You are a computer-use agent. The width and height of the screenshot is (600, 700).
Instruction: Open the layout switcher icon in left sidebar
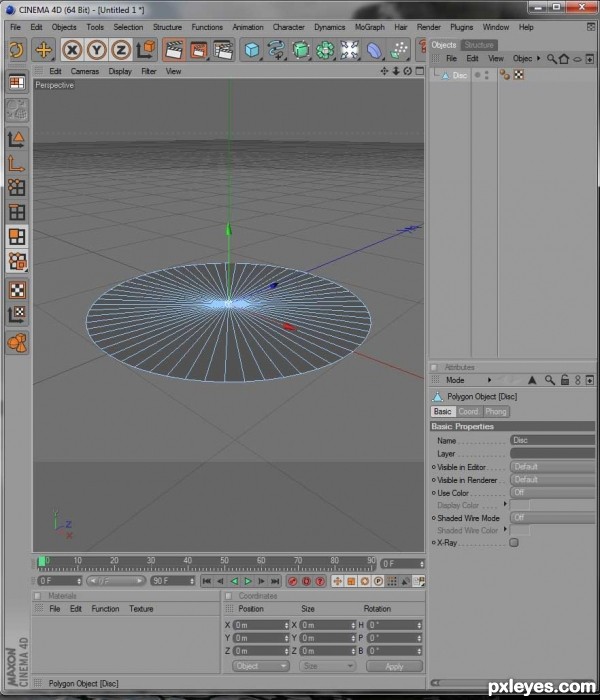[17, 83]
